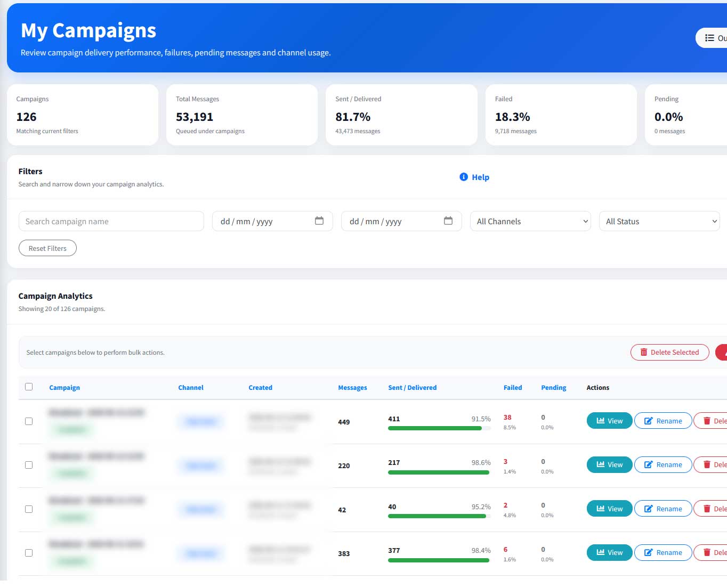Click the 43,473 messages text
The width and height of the screenshot is (727, 588).
(358, 131)
